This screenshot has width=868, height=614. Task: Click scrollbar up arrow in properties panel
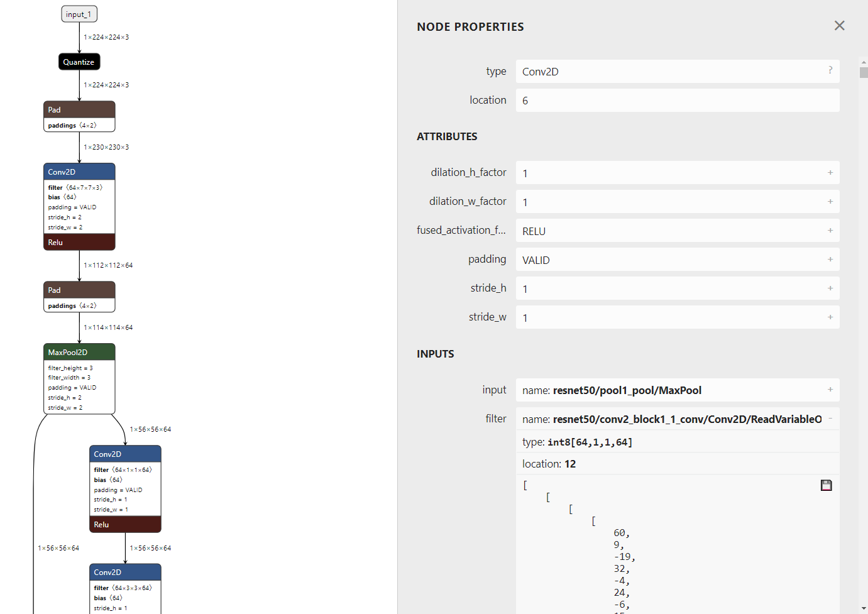point(863,62)
